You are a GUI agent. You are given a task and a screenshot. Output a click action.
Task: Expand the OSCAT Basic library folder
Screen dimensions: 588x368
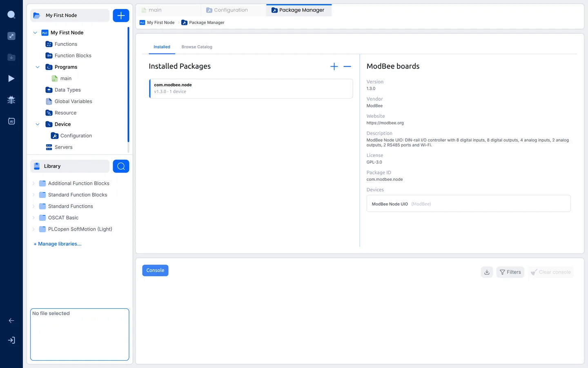click(x=33, y=218)
